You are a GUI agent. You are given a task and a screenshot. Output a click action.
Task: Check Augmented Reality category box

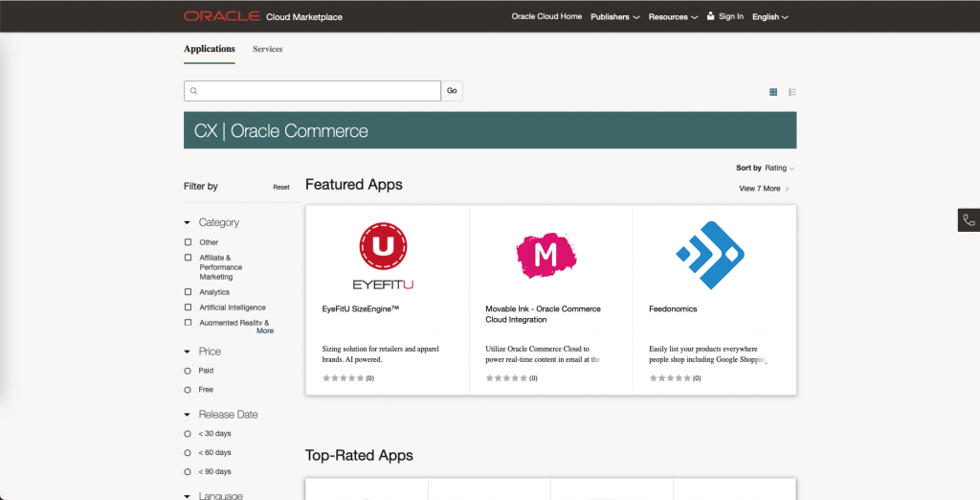(189, 322)
